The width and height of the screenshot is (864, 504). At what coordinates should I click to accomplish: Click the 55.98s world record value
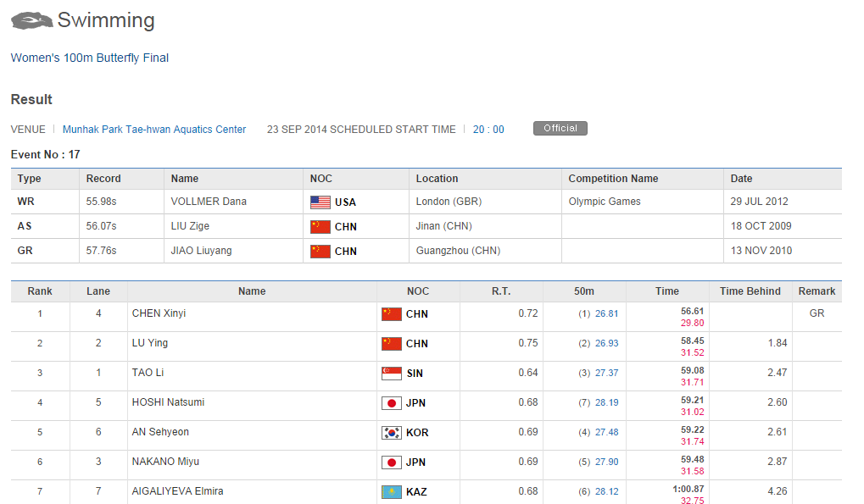click(102, 202)
